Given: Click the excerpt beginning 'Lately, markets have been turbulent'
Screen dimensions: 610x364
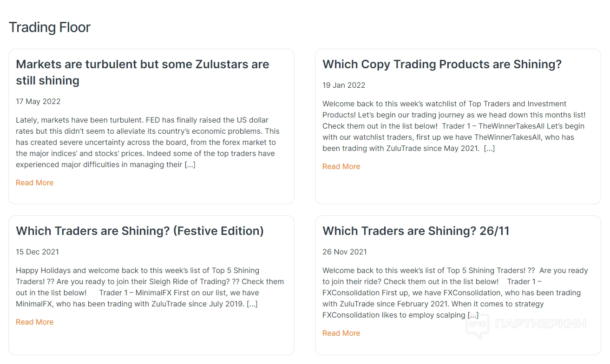Looking at the screenshot, I should [148, 142].
